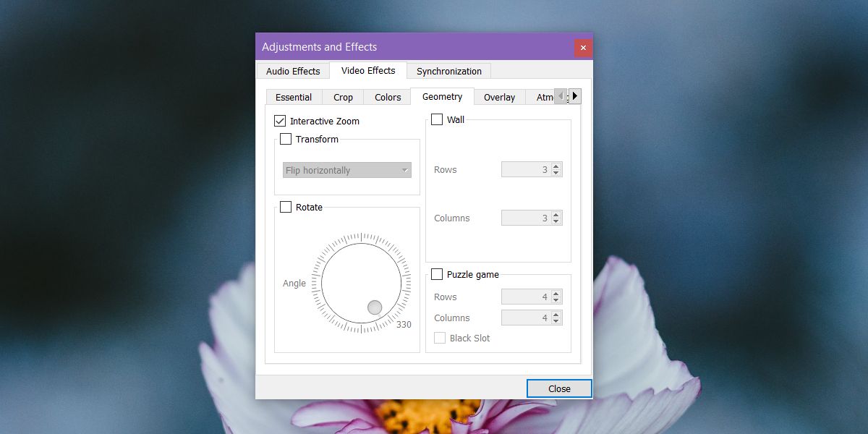
Task: Decrease Wall Rows with down arrow
Action: coord(556,173)
